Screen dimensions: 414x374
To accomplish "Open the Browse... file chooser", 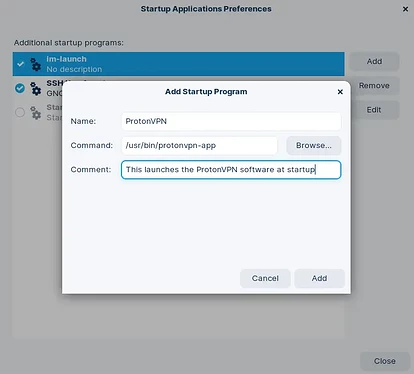I will coord(314,145).
